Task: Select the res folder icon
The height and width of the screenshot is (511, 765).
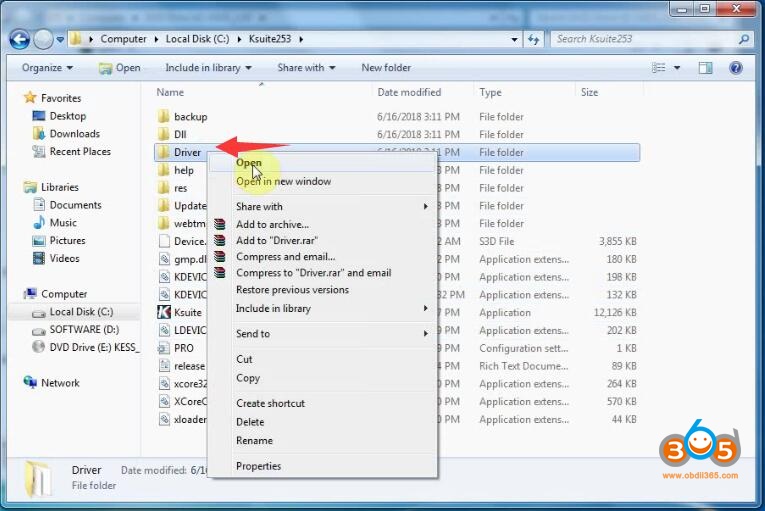Action: pos(164,188)
